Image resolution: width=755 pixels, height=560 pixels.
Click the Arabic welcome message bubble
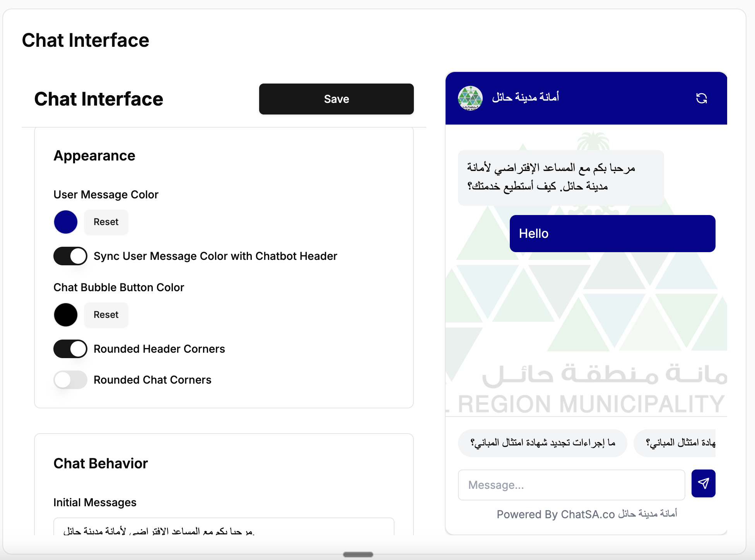point(561,178)
